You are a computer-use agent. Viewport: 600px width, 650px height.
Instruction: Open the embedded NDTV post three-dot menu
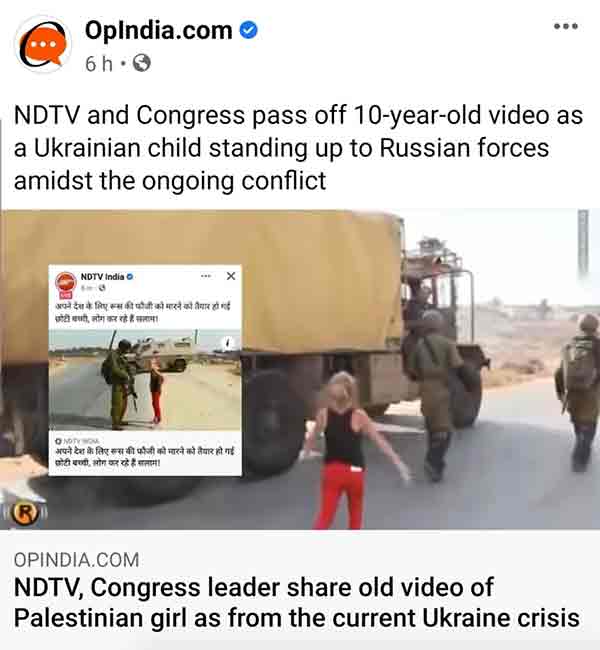[206, 276]
